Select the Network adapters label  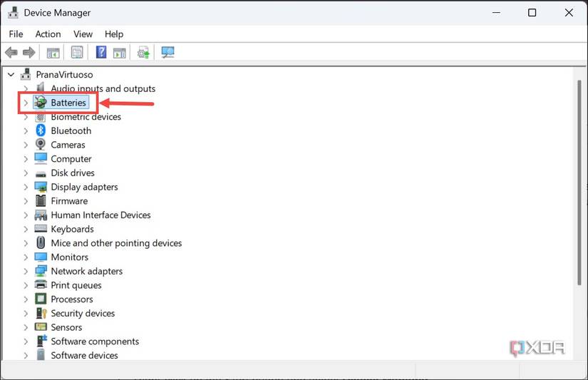(87, 271)
